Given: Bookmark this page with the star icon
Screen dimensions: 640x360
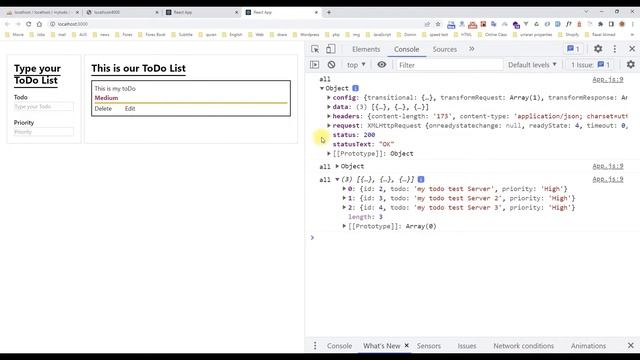Looking at the screenshot, I should click(x=438, y=24).
